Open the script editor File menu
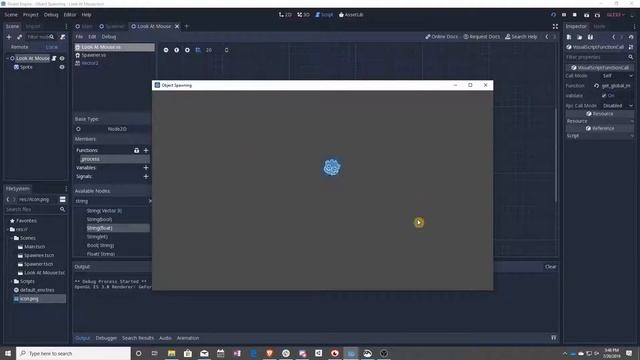This screenshot has width=640, height=360. (79, 37)
